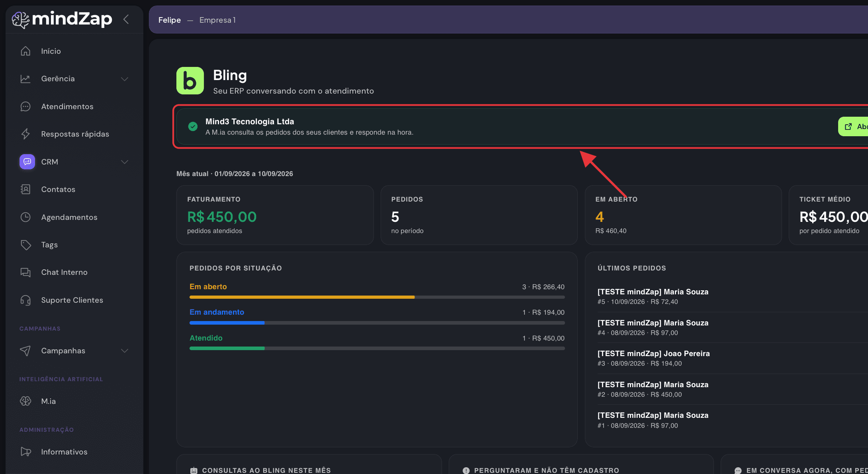The image size is (868, 474).
Task: Click the mindZap brain logo icon
Action: 20,20
